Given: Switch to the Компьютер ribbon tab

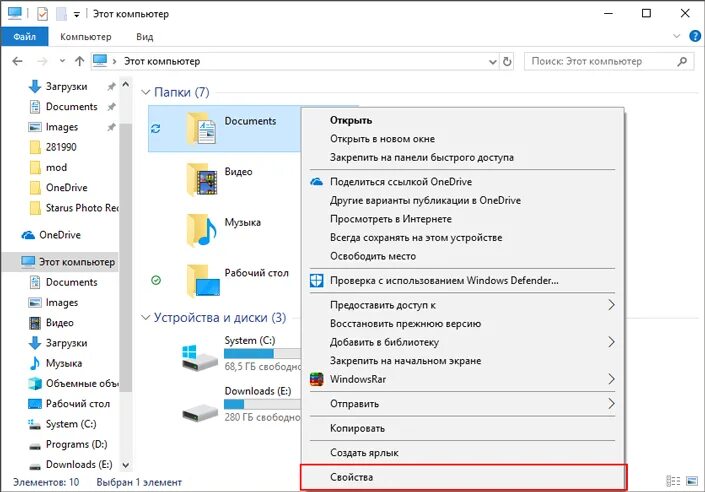Looking at the screenshot, I should tap(86, 37).
